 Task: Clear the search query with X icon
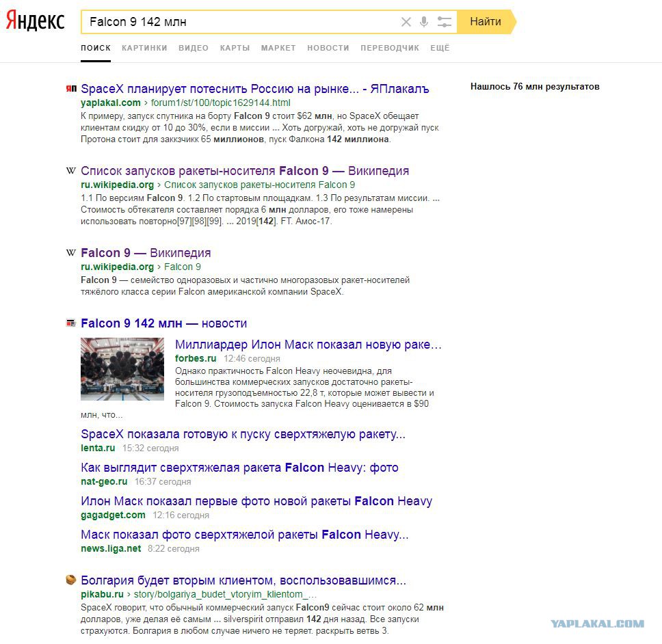click(x=406, y=22)
